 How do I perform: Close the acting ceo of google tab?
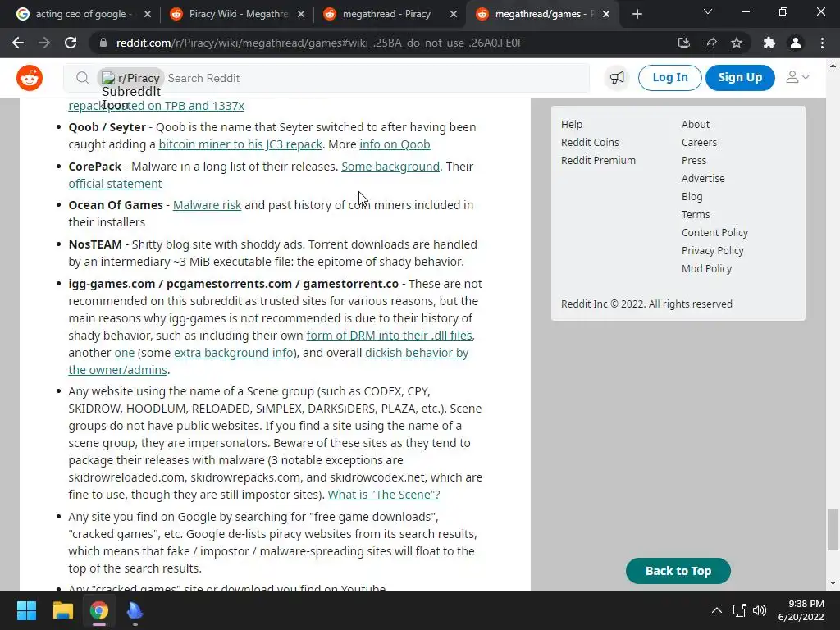pos(148,14)
